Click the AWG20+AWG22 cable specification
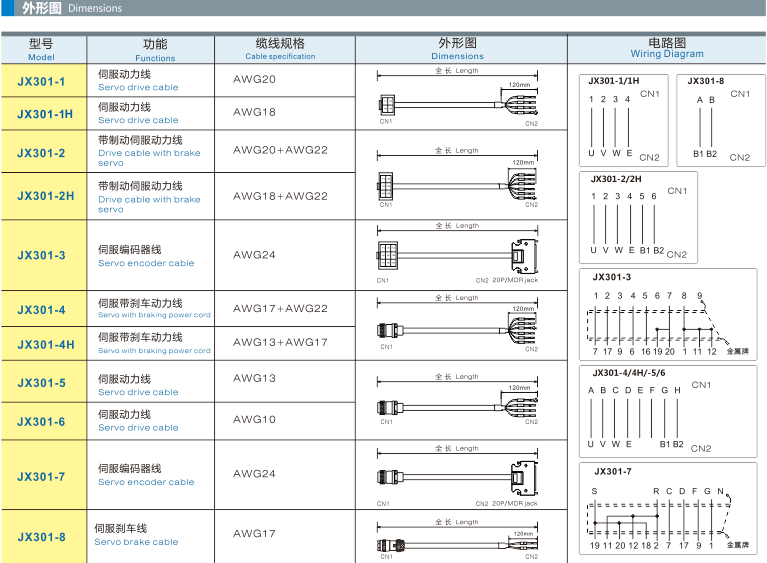The width and height of the screenshot is (767, 563). point(280,150)
